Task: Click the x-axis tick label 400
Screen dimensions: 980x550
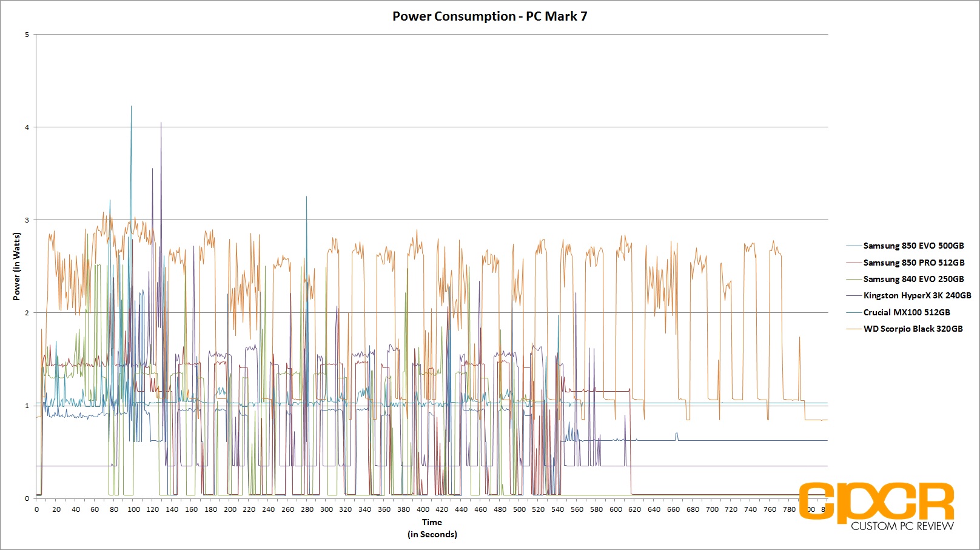Action: 423,509
